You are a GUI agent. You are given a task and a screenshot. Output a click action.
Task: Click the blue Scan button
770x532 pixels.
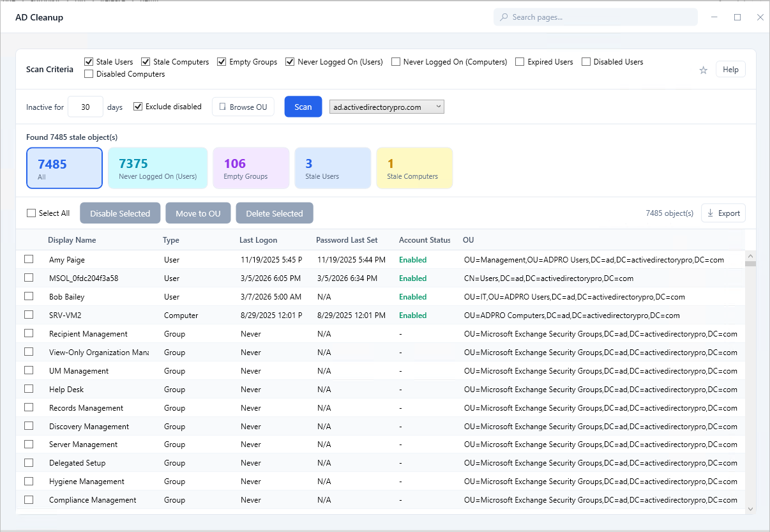303,107
